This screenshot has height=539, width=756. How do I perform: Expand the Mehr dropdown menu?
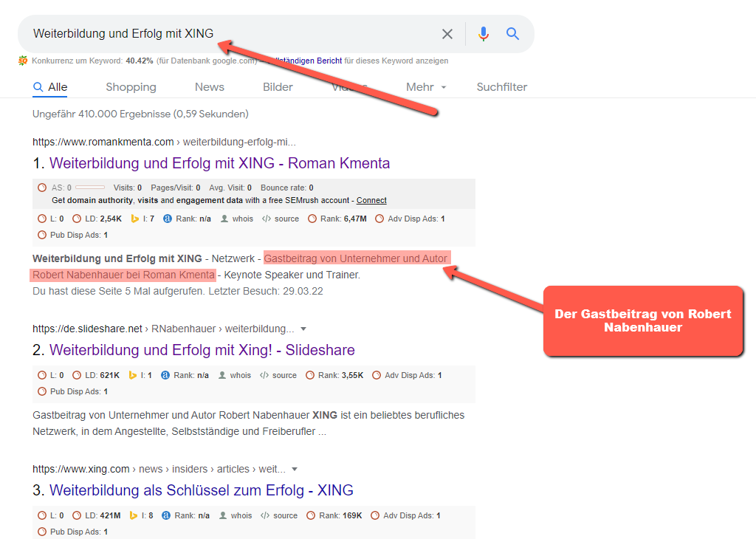click(426, 87)
